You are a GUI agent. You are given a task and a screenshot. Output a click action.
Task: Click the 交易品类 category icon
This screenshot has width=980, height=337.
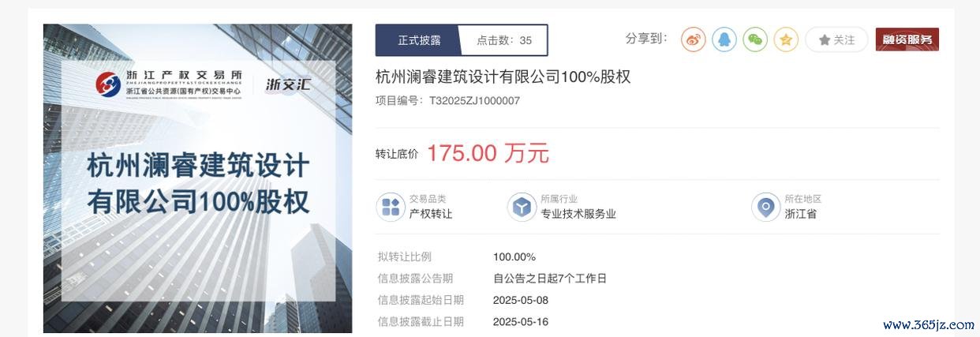(390, 207)
